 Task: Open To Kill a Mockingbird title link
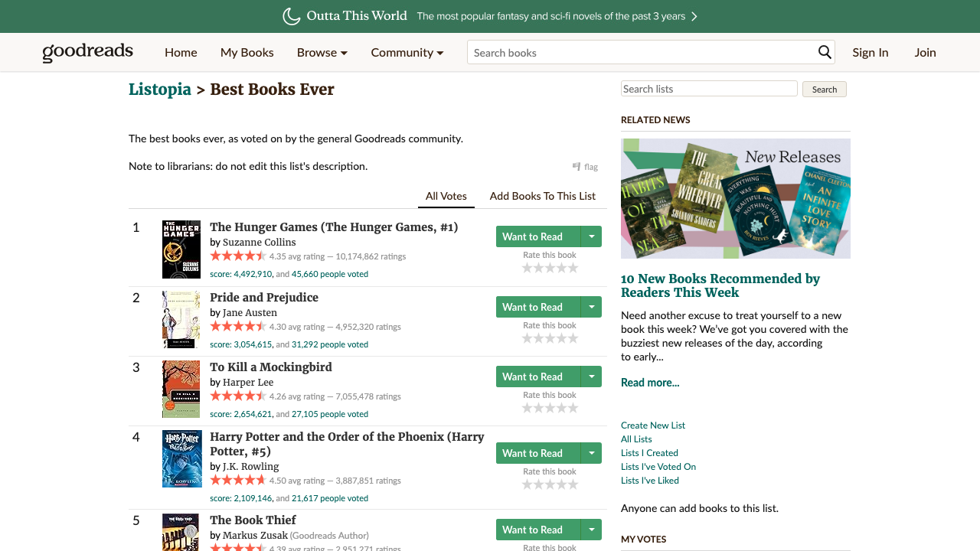271,367
